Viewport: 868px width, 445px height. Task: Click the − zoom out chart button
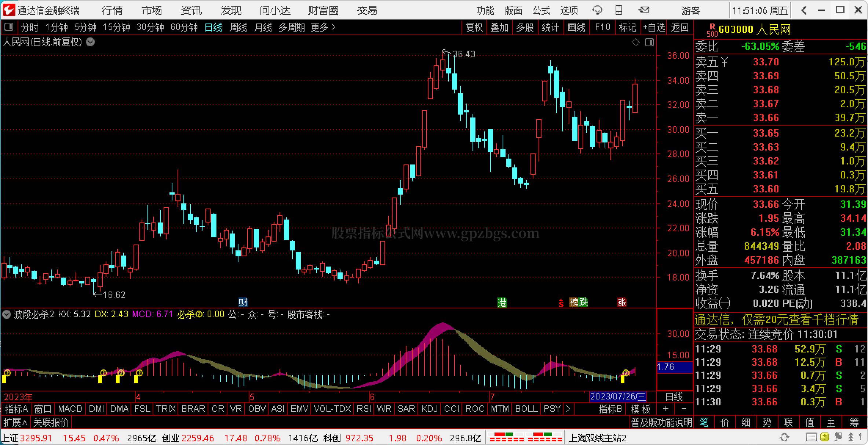pyautogui.click(x=683, y=409)
